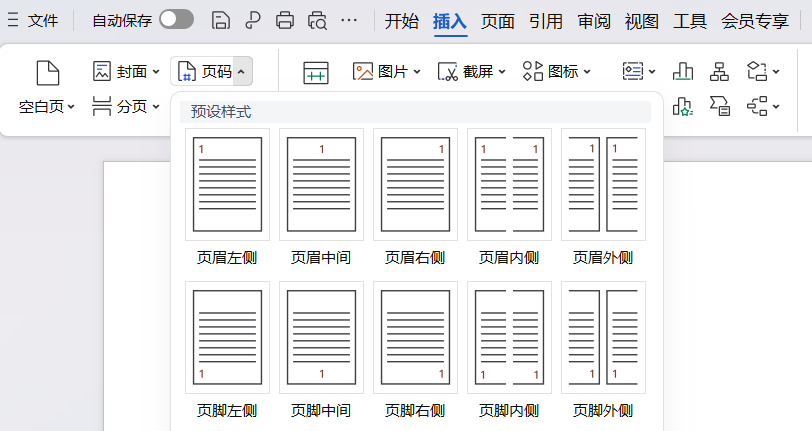Select the 页脚内侧 page number preset

click(x=509, y=337)
